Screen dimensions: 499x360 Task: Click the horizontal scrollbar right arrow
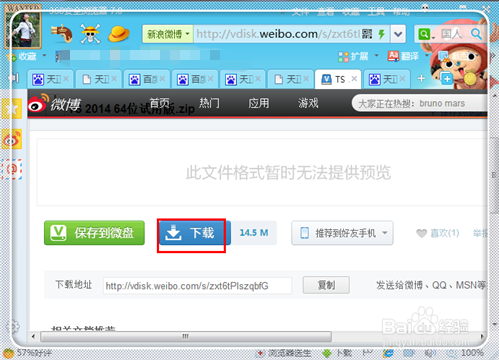pyautogui.click(x=482, y=336)
